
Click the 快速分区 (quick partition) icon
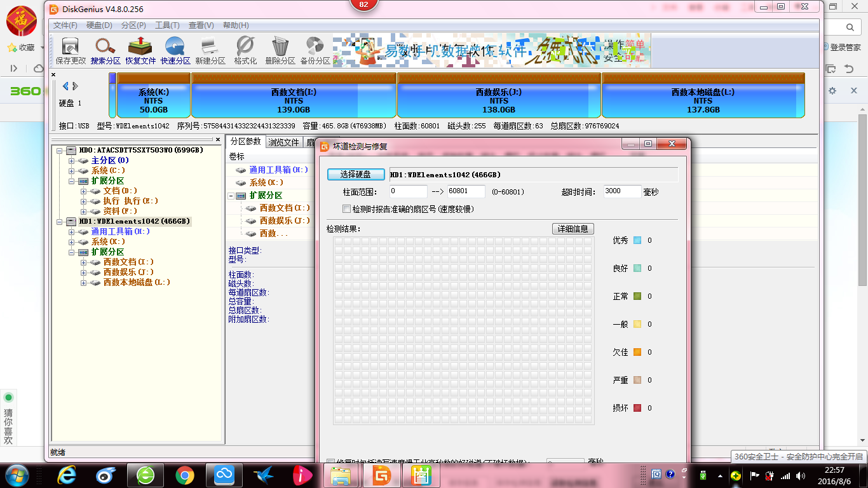[175, 51]
